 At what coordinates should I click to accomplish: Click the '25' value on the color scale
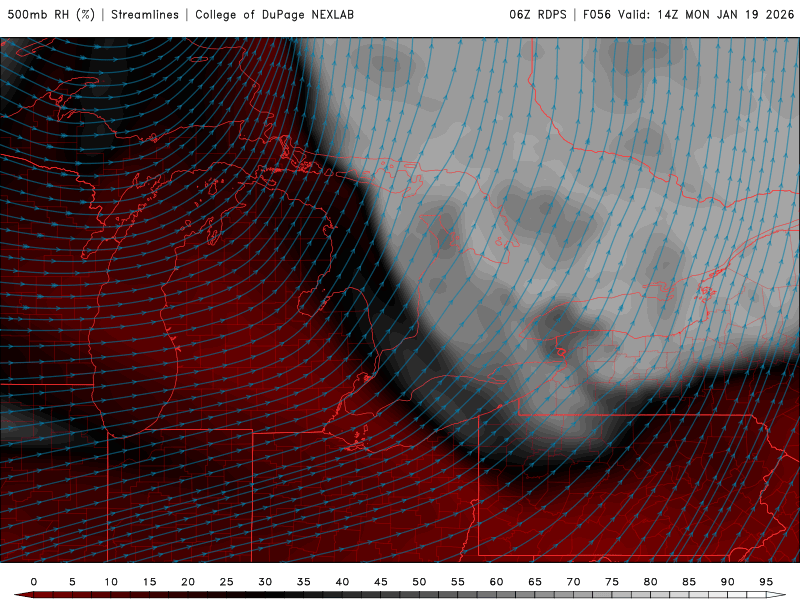pos(227,582)
